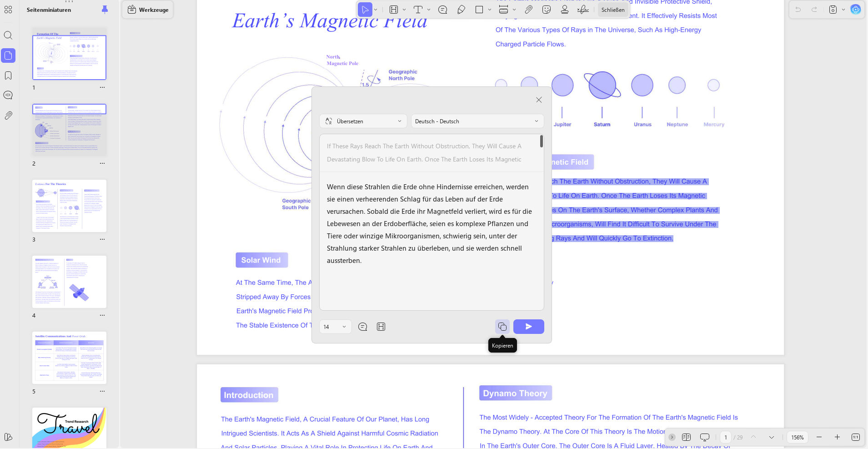Collapse the bottom navigation bar
The width and height of the screenshot is (868, 449).
[672, 437]
